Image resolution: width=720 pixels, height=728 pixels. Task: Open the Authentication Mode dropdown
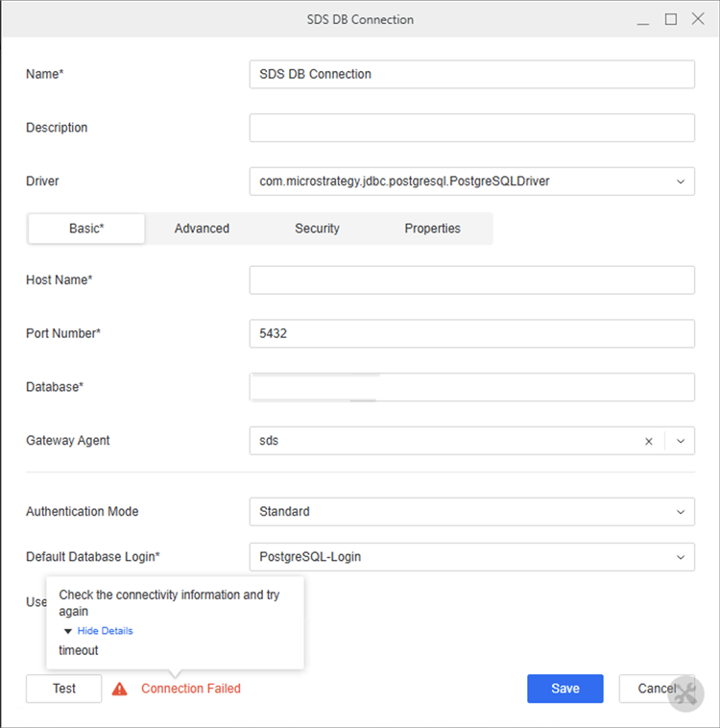[680, 512]
